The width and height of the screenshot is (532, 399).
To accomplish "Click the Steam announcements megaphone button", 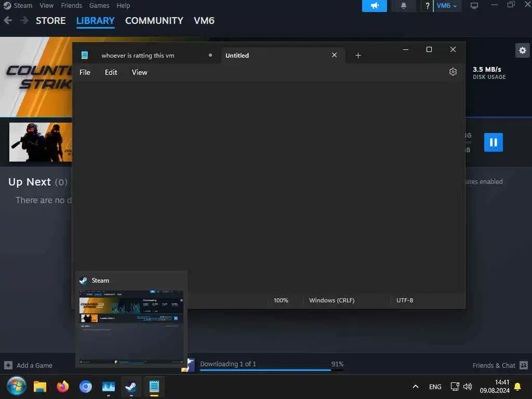I will [374, 6].
